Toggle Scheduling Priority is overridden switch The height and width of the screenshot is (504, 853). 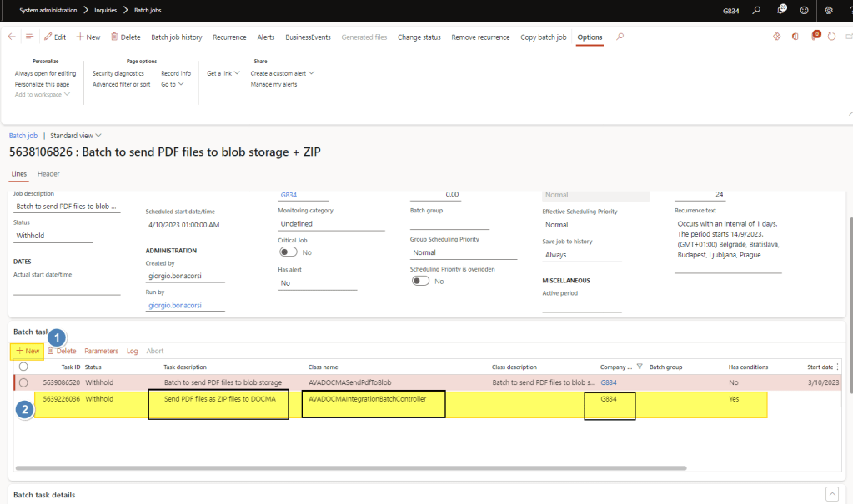pyautogui.click(x=420, y=281)
